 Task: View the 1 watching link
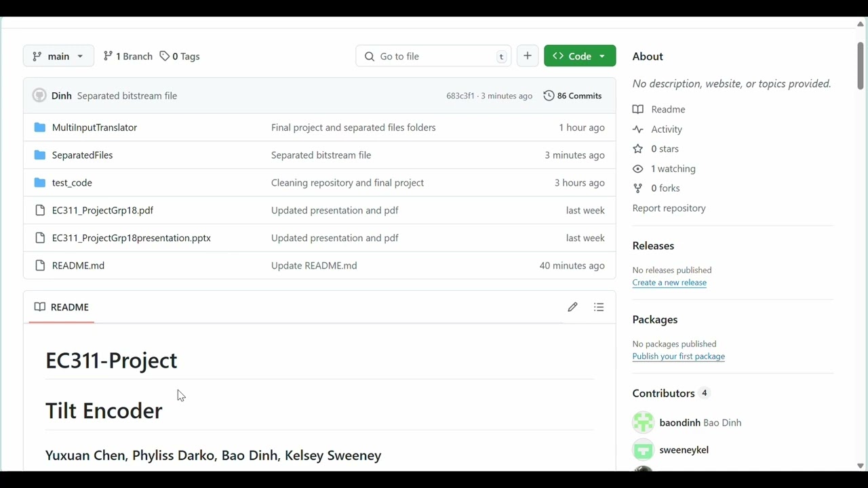pyautogui.click(x=664, y=169)
